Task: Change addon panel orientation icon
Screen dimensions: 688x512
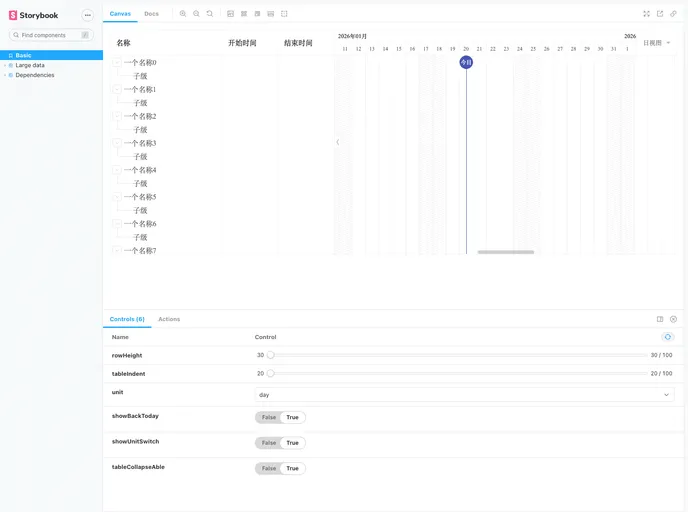Action: click(x=660, y=319)
